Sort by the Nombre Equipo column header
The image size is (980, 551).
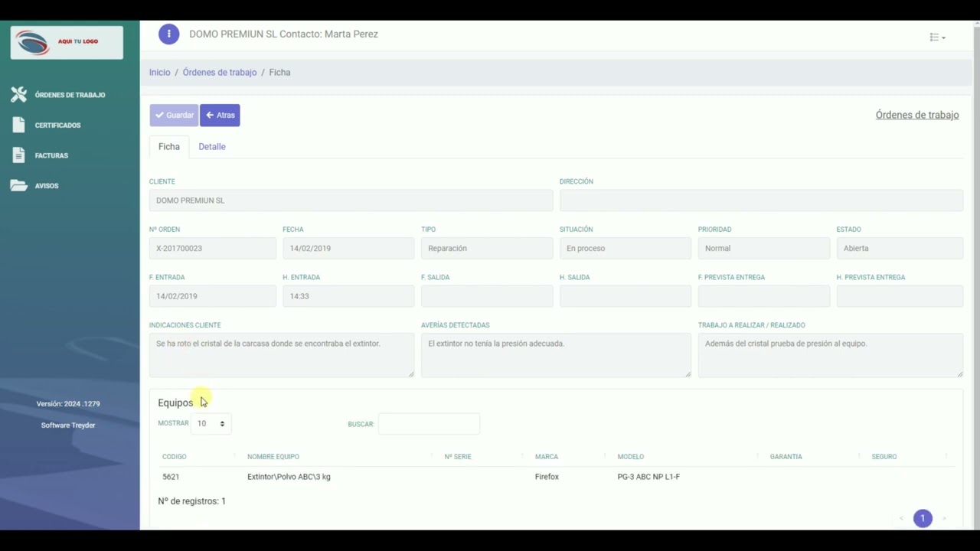[273, 457]
